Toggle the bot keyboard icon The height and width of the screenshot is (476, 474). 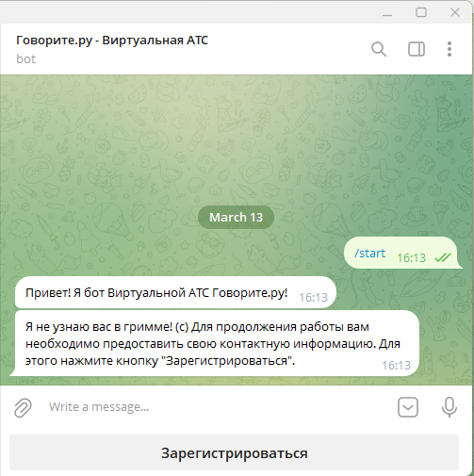(408, 407)
